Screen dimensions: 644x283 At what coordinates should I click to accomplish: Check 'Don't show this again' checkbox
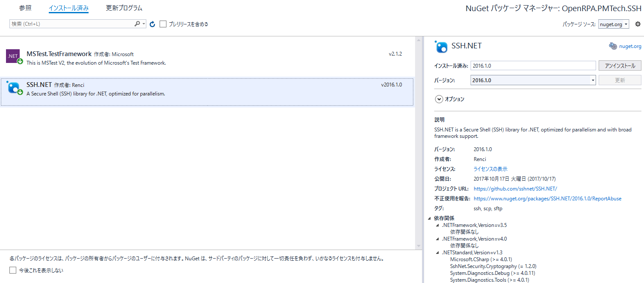[13, 270]
